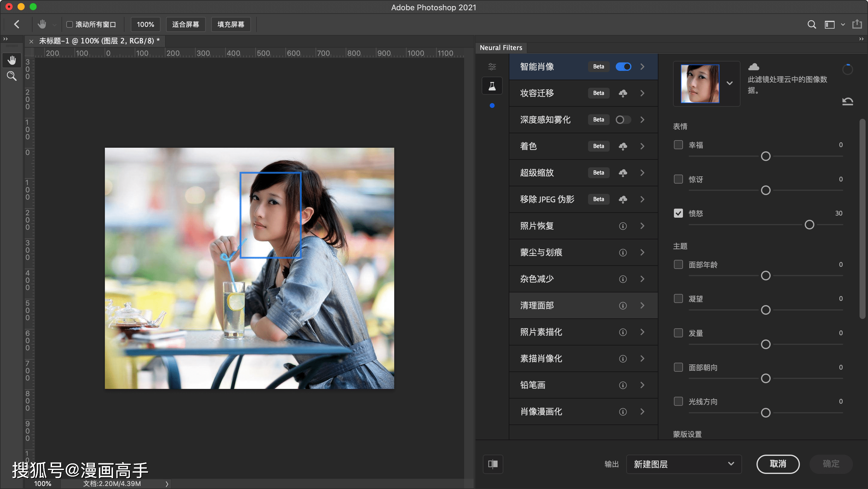The height and width of the screenshot is (489, 868).
Task: Select the 照片恢复 filter row
Action: [x=583, y=226]
